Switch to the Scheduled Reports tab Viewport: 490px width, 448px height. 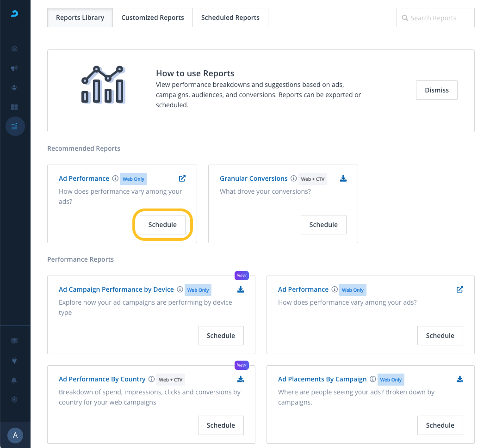click(230, 18)
